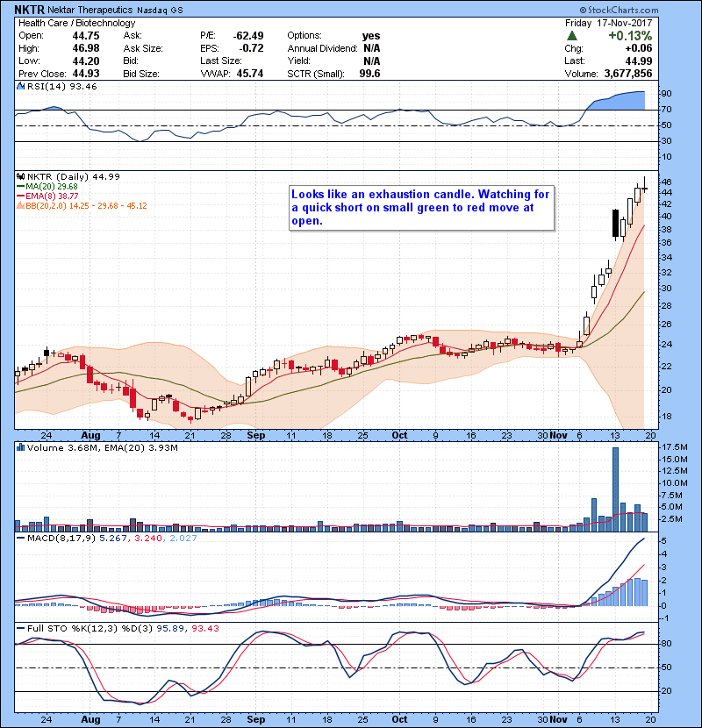Viewport: 702px width, 728px height.
Task: Click the candlestick icon beside NKTR (Daily)
Action: [x=21, y=176]
